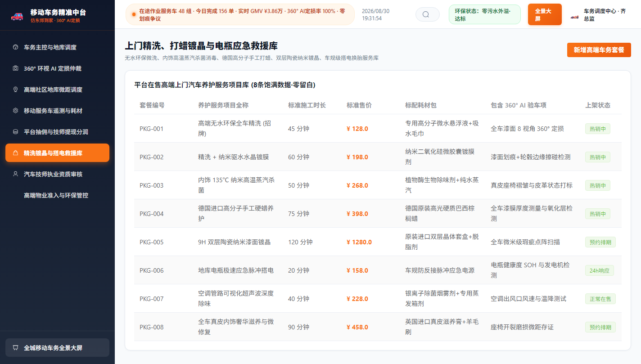Screen dimensions: 641x364
Task: Click 精洗 + 纳米驱水水晶镀膜 service name
Action: click(x=233, y=157)
